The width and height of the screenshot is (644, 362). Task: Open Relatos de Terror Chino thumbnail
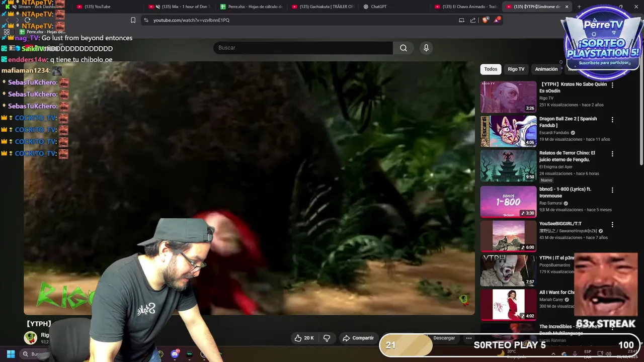(x=508, y=166)
